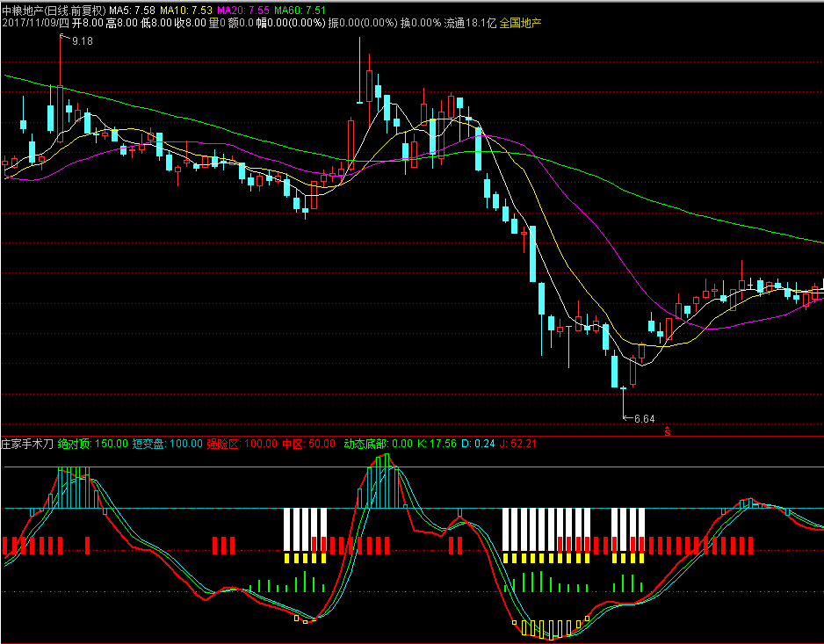Click the high price 高8.00 value
The image size is (824, 644).
(x=122, y=23)
